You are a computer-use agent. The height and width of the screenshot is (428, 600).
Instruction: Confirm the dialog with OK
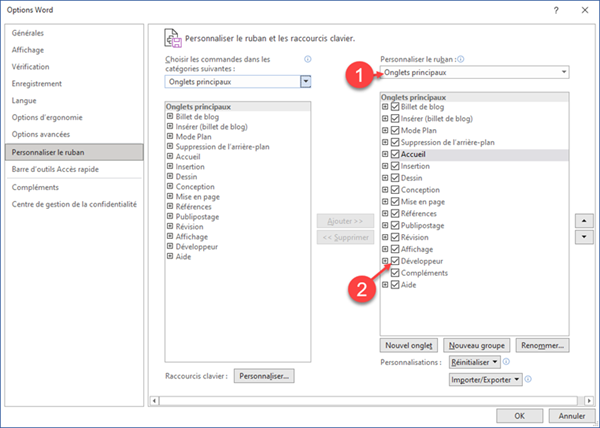click(519, 416)
